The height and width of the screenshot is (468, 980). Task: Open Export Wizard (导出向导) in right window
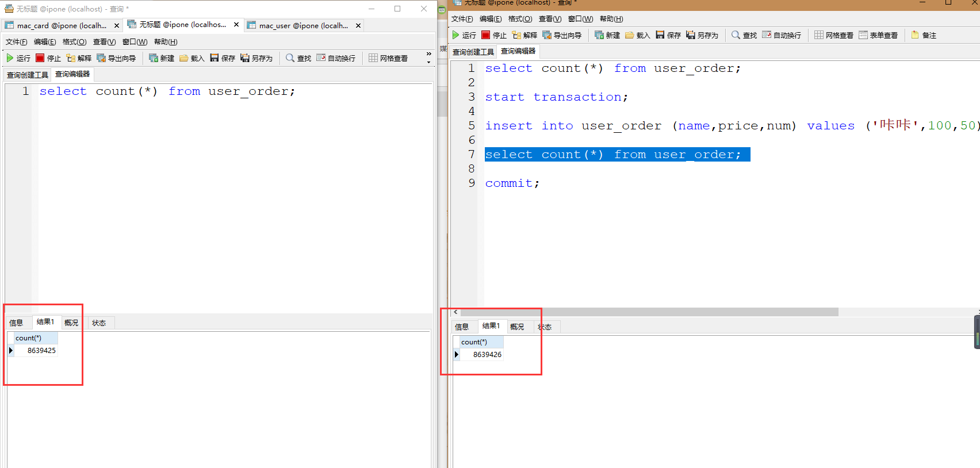562,35
